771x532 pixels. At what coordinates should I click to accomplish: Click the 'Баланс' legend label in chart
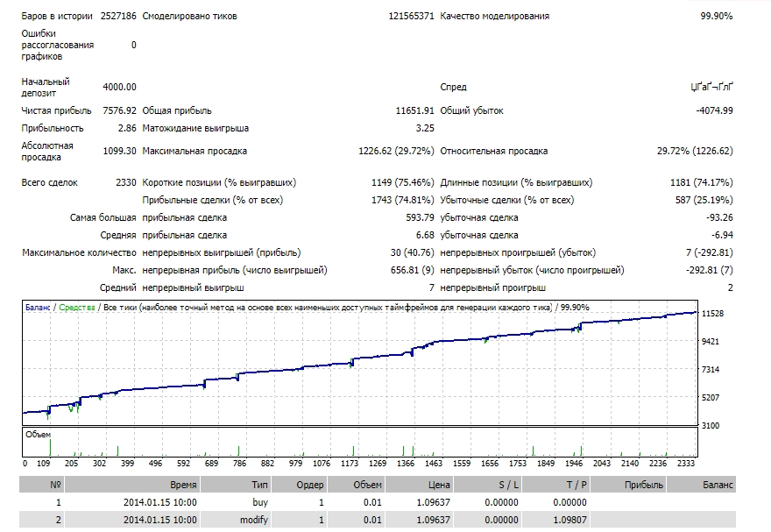pos(38,308)
